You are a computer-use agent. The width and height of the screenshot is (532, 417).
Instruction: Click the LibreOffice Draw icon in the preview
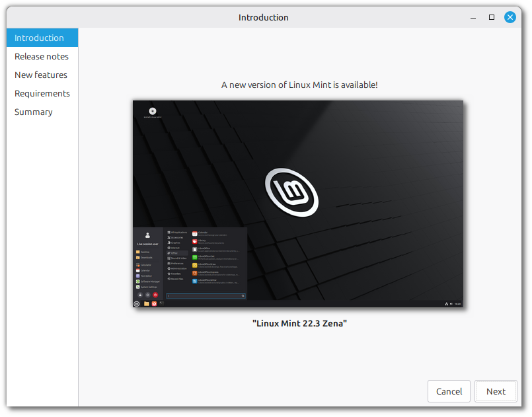pos(194,264)
